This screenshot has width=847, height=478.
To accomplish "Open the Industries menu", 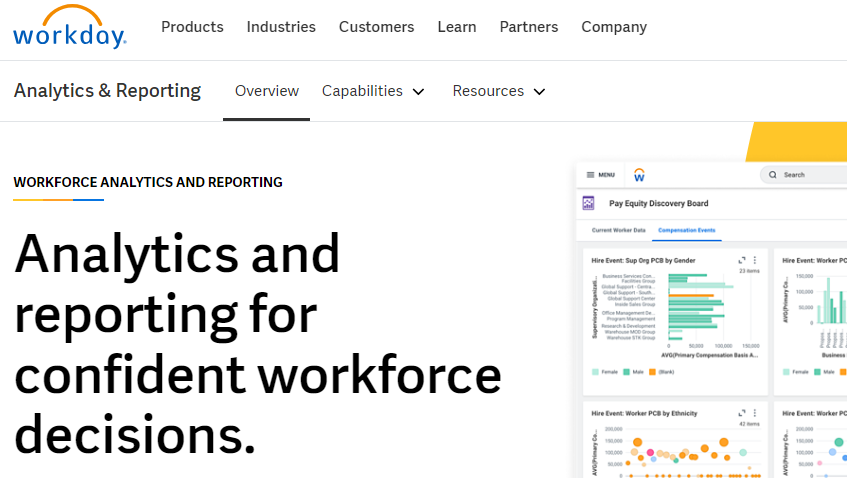I will (281, 27).
